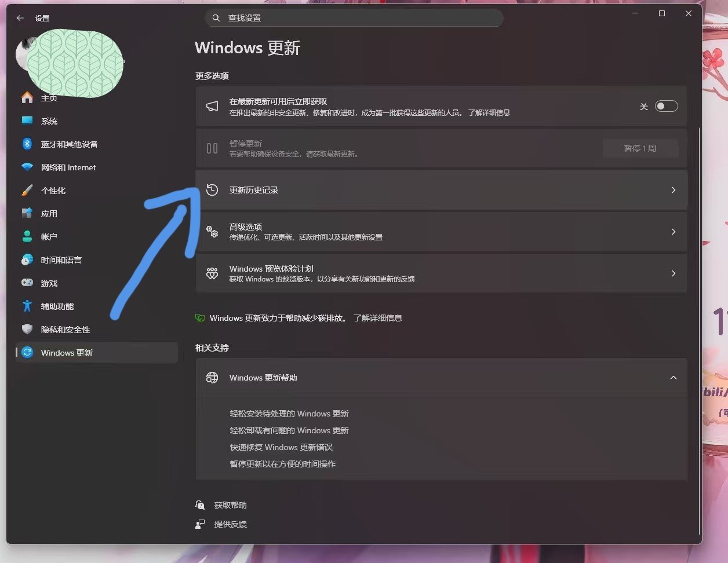Open 应用 in the sidebar
The image size is (728, 563).
pos(96,214)
